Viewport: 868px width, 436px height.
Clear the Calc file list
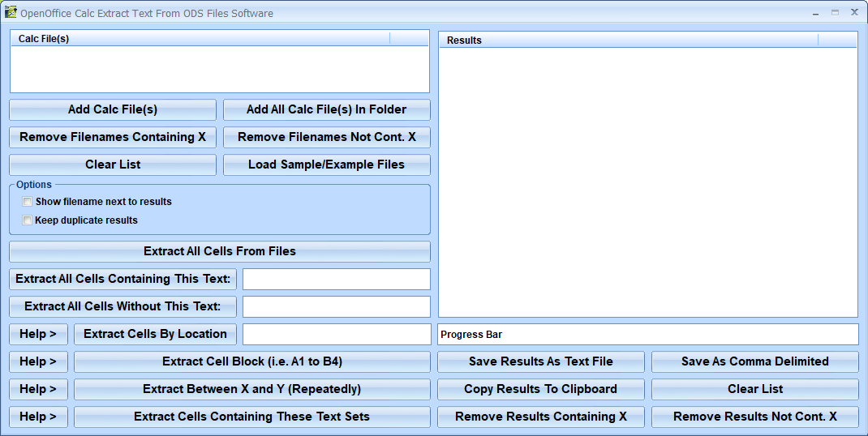click(113, 165)
